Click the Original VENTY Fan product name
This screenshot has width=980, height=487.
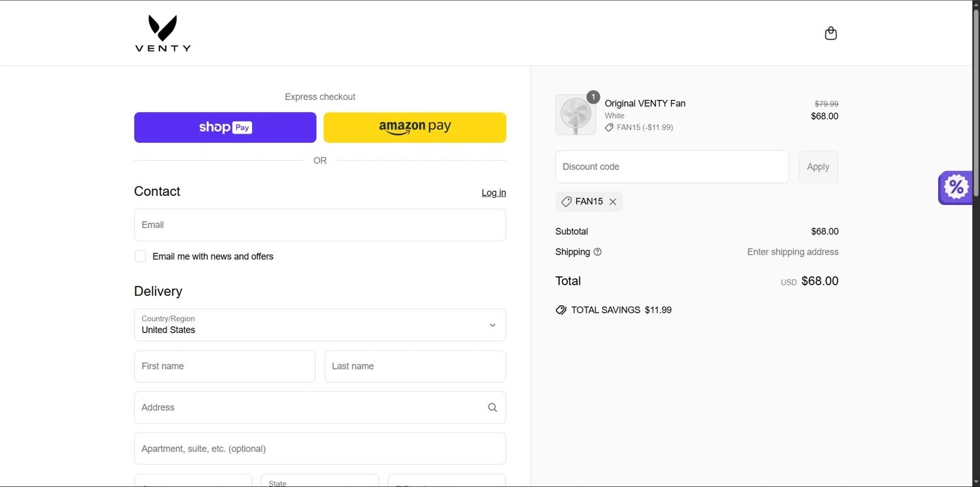click(645, 103)
